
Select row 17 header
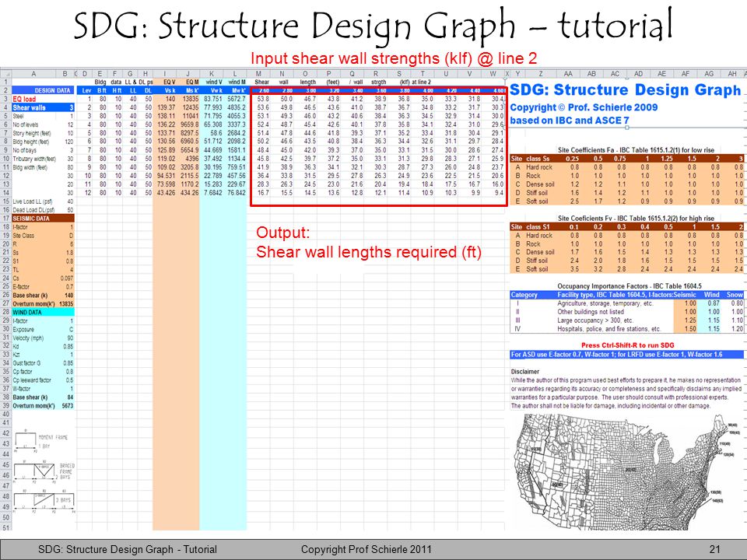click(x=5, y=218)
